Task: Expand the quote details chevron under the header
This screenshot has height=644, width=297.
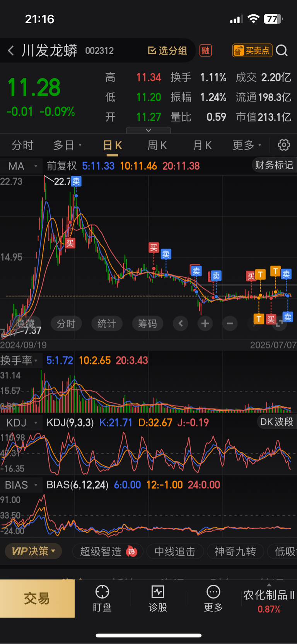Action: 148,131
